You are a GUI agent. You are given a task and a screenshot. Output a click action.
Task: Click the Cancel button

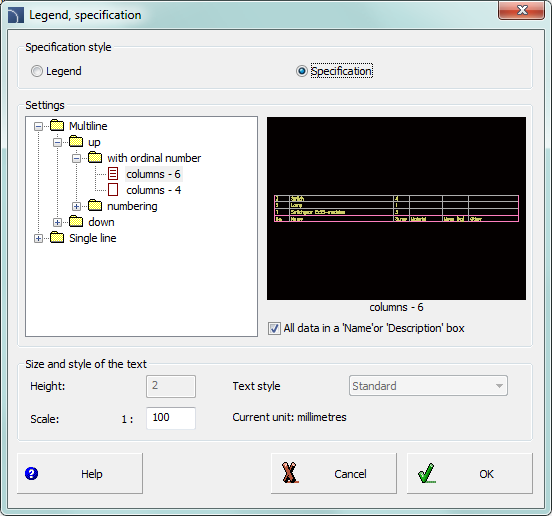pos(334,473)
